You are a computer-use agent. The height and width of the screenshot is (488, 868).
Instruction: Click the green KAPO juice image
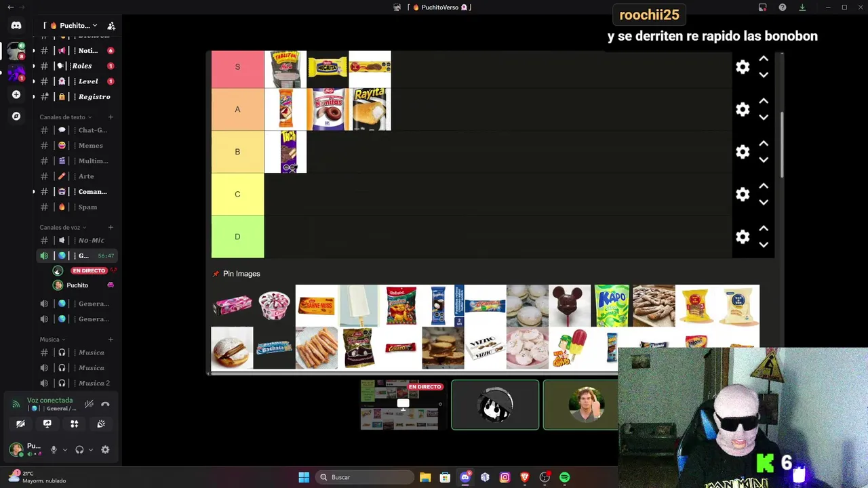tap(612, 306)
